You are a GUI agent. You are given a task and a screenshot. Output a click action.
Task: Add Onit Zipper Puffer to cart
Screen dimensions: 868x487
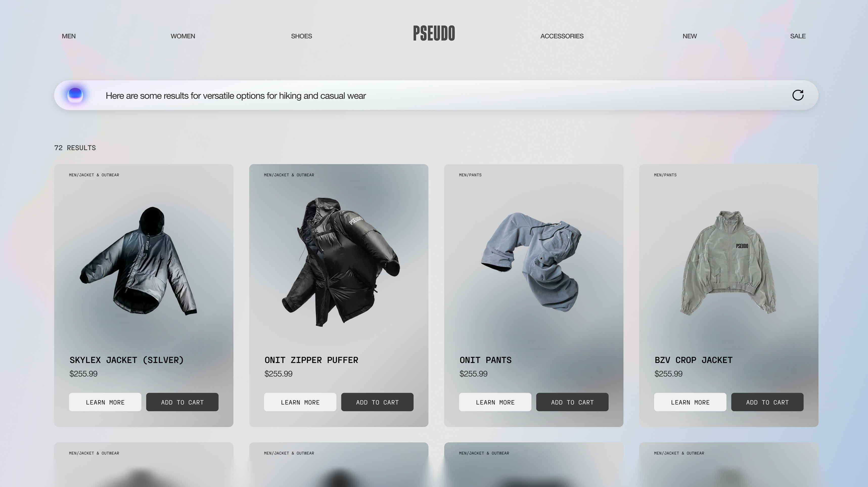pos(377,402)
